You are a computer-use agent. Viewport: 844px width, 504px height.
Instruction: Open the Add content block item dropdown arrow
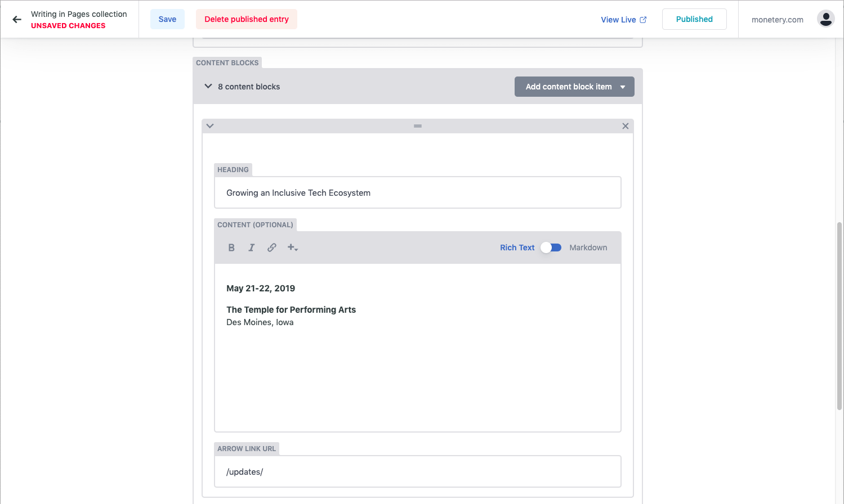(x=623, y=86)
